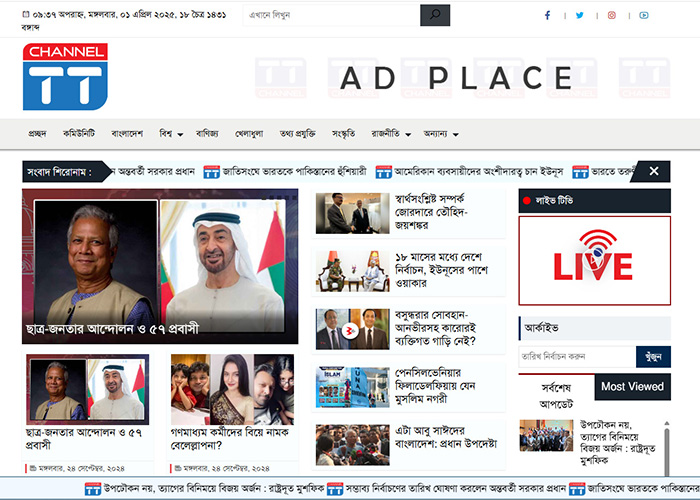The height and width of the screenshot is (500, 700).
Task: Open the Twitter social icon
Action: tap(579, 15)
